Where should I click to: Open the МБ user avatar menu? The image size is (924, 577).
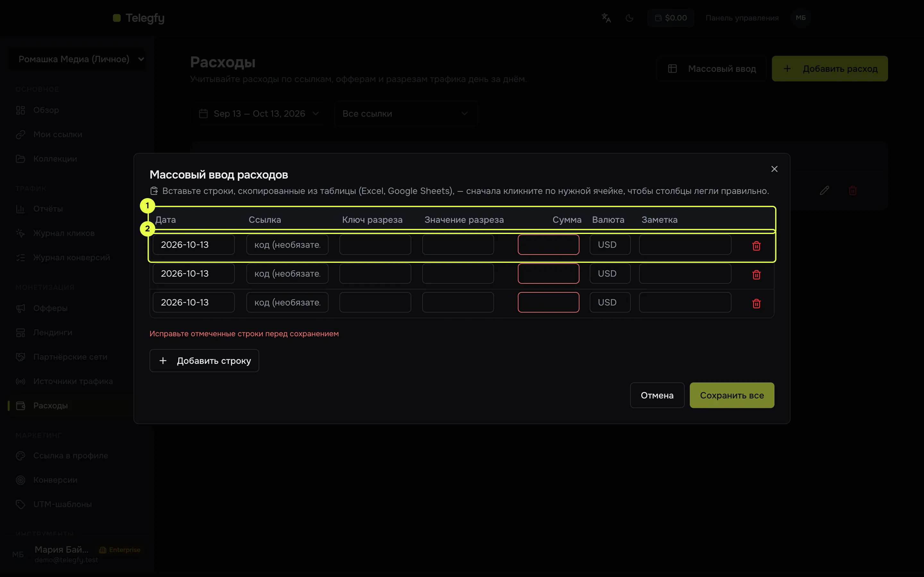click(x=801, y=18)
